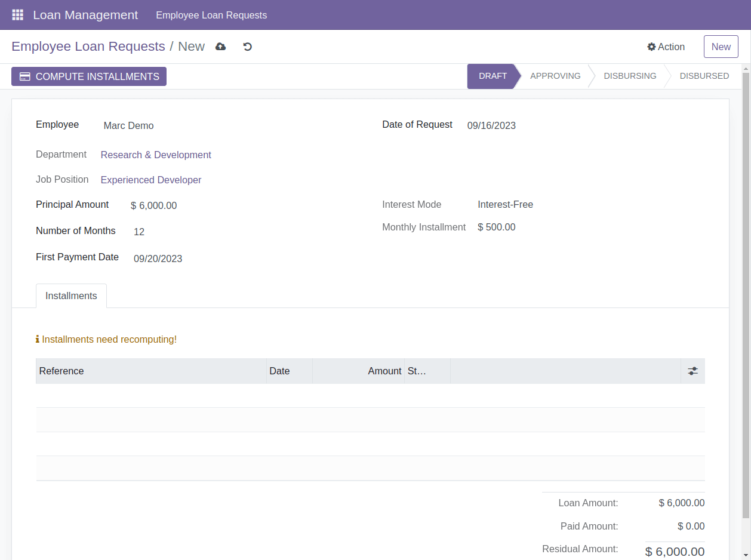Click the card icon on Compute Installments
This screenshot has height=560, width=751.
tap(24, 76)
